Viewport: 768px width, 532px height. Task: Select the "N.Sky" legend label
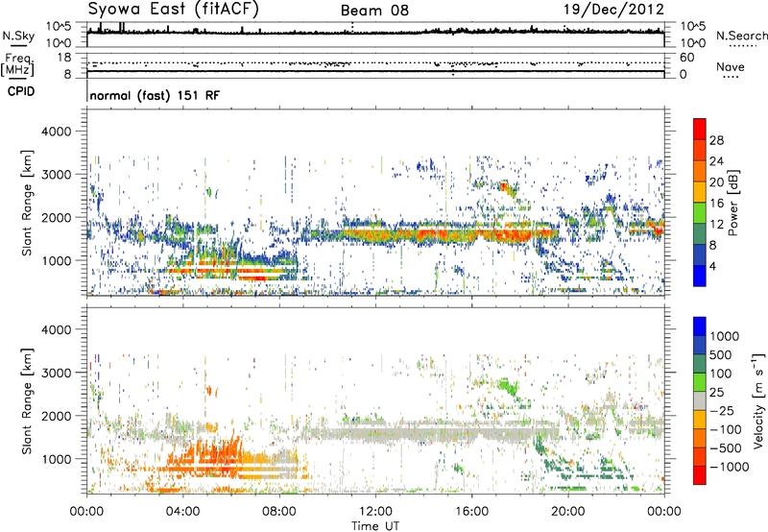point(18,36)
